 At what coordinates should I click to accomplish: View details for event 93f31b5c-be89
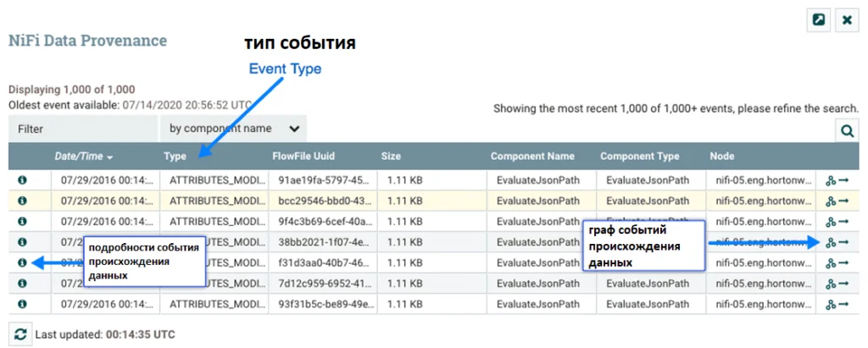click(22, 304)
